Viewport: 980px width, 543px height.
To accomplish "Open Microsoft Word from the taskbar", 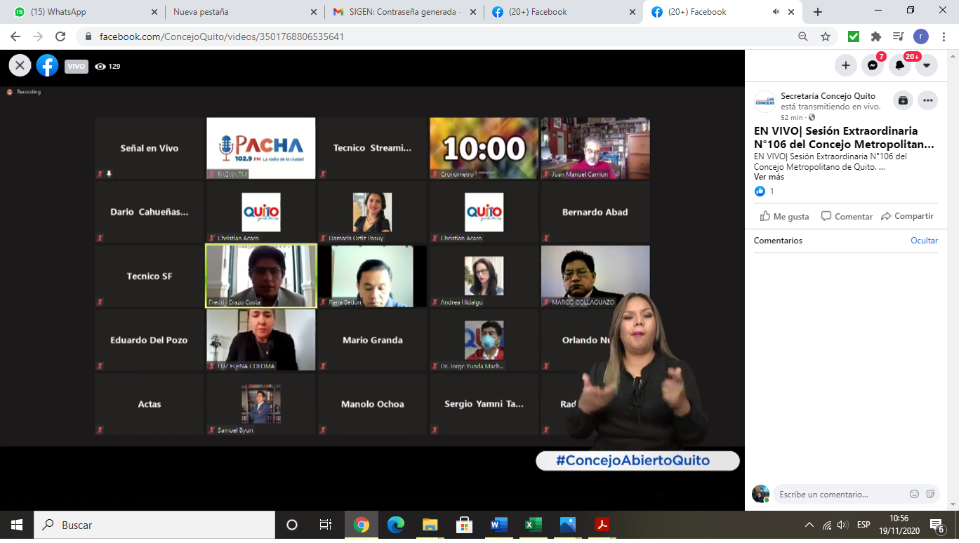I will (x=499, y=525).
